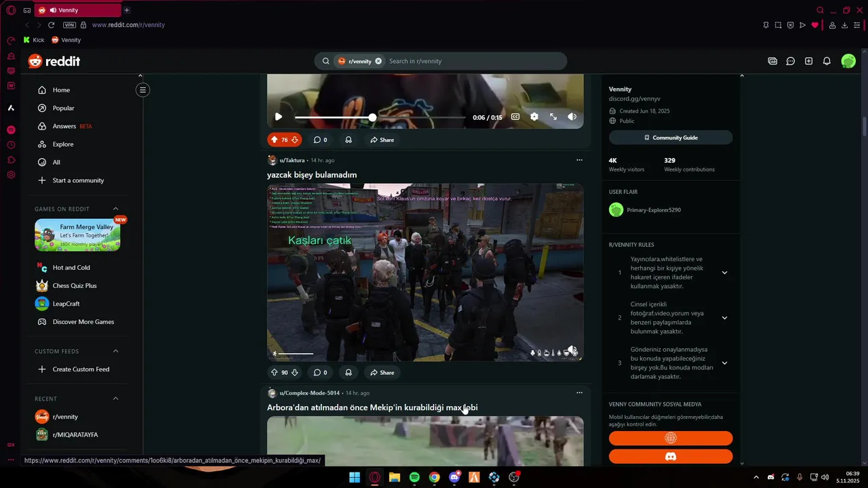Click Create Custom Feed
The width and height of the screenshot is (868, 488).
(81, 369)
